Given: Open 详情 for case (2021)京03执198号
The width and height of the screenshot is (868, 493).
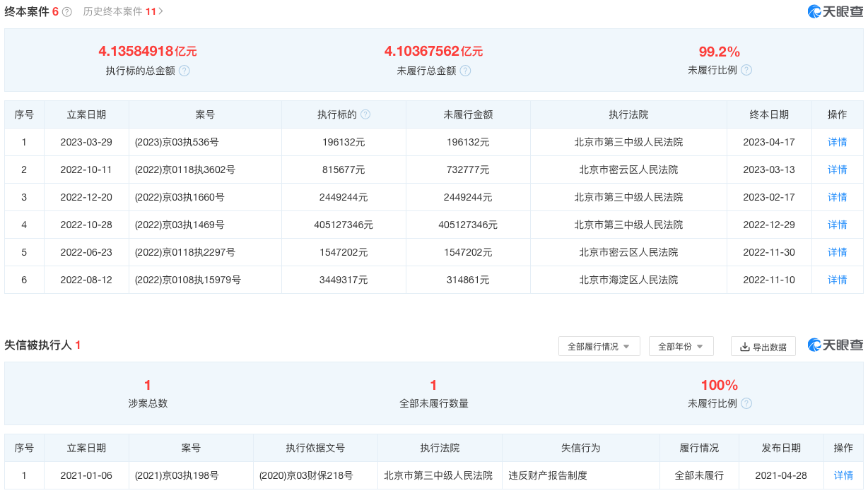Looking at the screenshot, I should [843, 475].
